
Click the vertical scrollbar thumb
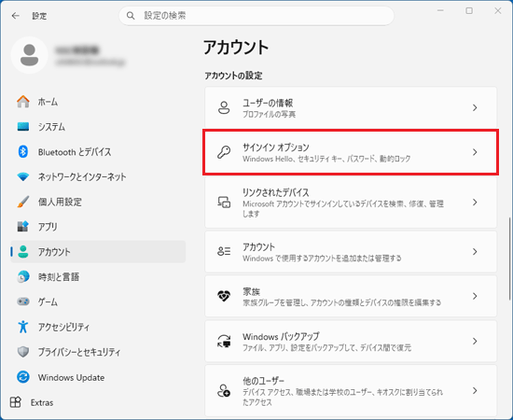pos(509,259)
